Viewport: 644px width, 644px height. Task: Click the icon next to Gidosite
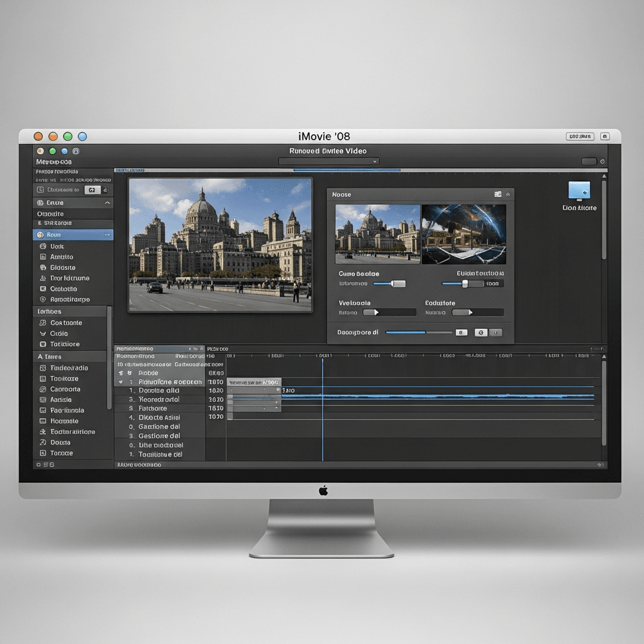pyautogui.click(x=43, y=268)
